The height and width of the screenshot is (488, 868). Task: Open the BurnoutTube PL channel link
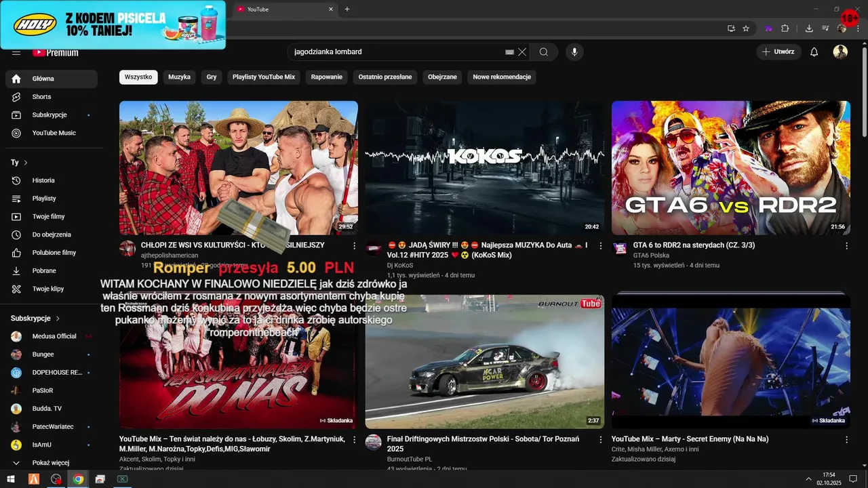pyautogui.click(x=409, y=459)
